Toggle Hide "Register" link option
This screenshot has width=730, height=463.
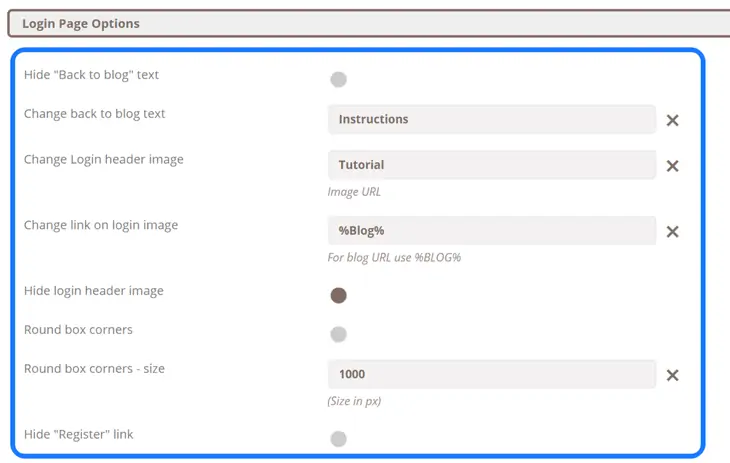coord(339,438)
